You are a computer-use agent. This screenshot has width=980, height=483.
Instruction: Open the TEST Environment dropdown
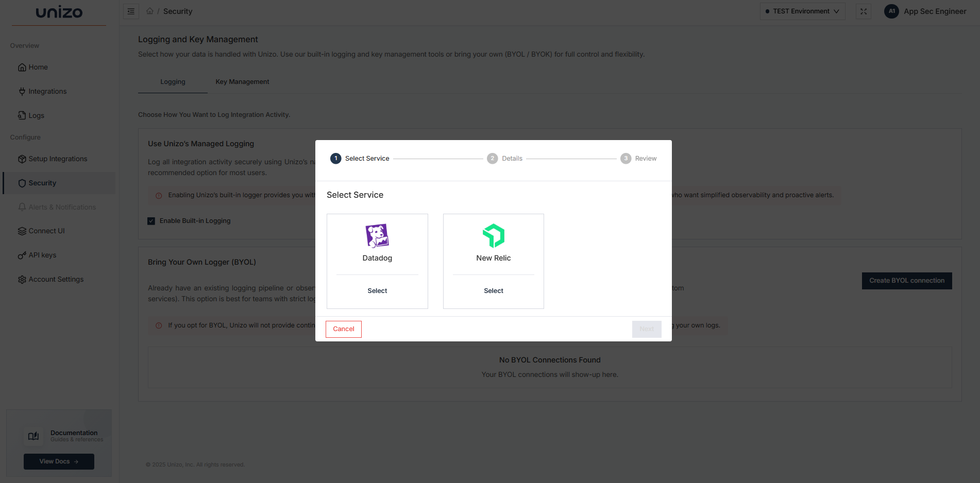(802, 11)
